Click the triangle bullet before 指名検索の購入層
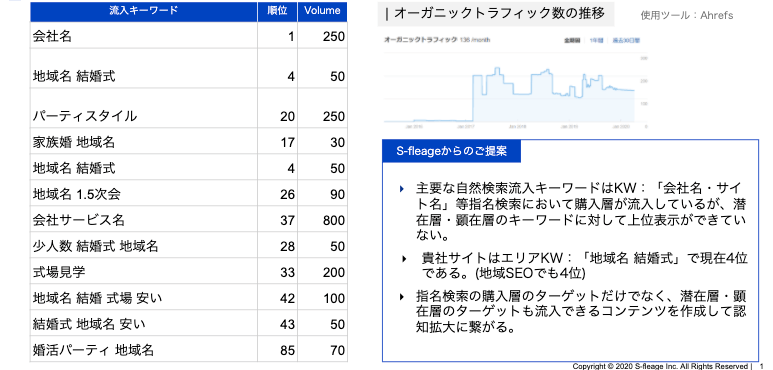 pyautogui.click(x=402, y=297)
